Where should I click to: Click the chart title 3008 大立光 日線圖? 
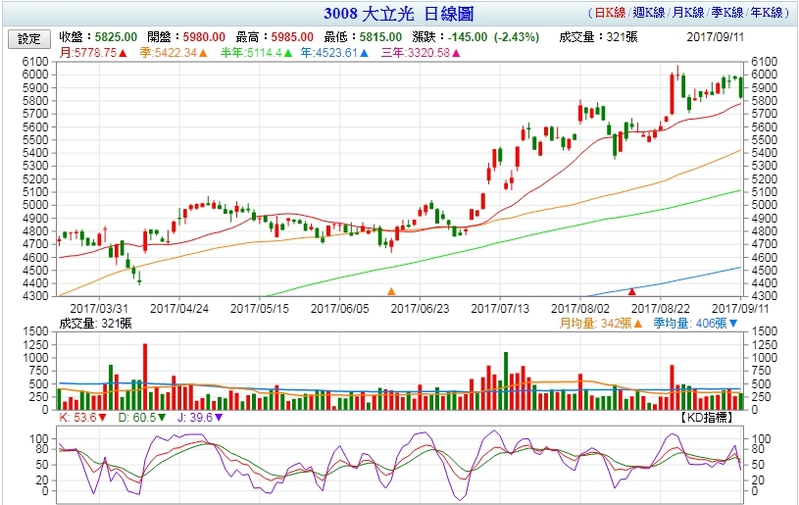(x=399, y=14)
